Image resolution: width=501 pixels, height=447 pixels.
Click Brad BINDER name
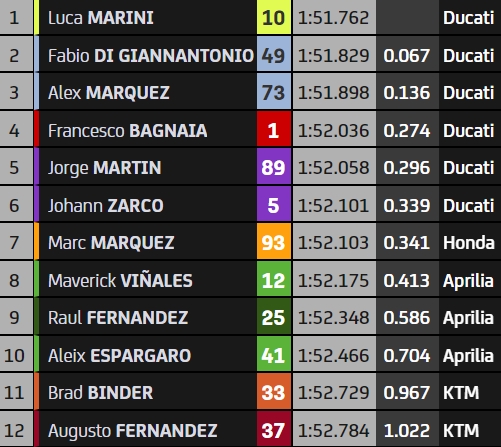[100, 393]
